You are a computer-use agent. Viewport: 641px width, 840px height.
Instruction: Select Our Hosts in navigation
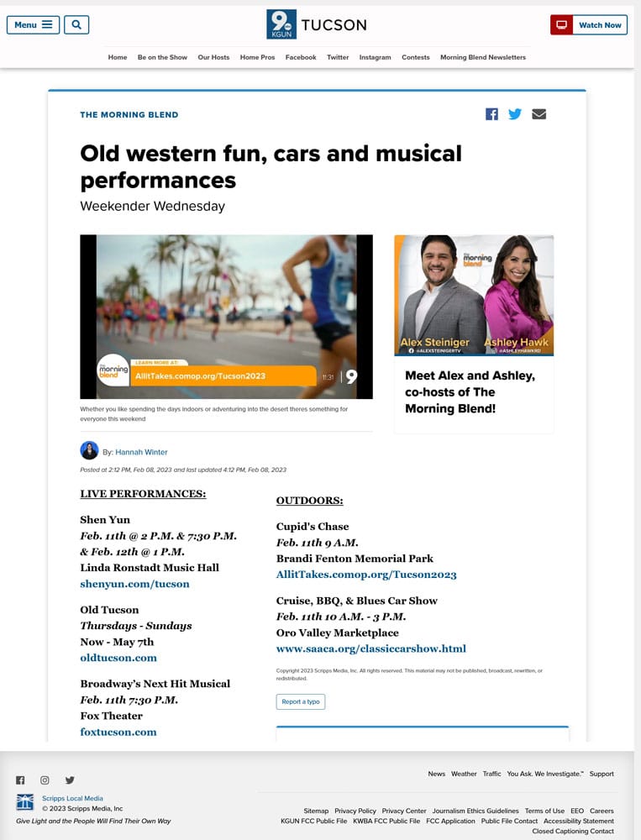(213, 57)
